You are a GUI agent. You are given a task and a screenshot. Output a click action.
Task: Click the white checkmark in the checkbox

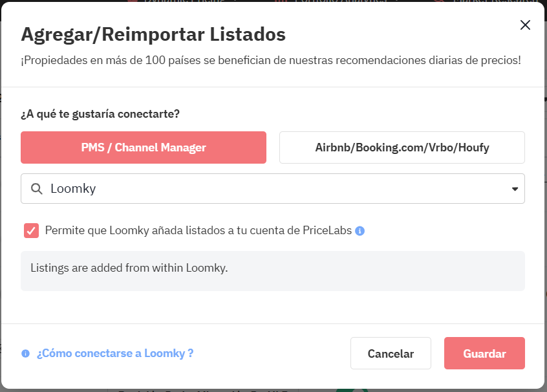tap(32, 231)
